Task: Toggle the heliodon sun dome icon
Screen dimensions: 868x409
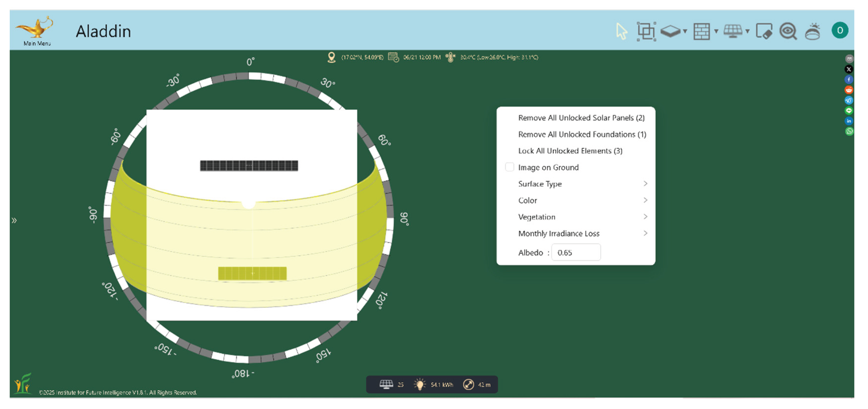Action: 813,32
